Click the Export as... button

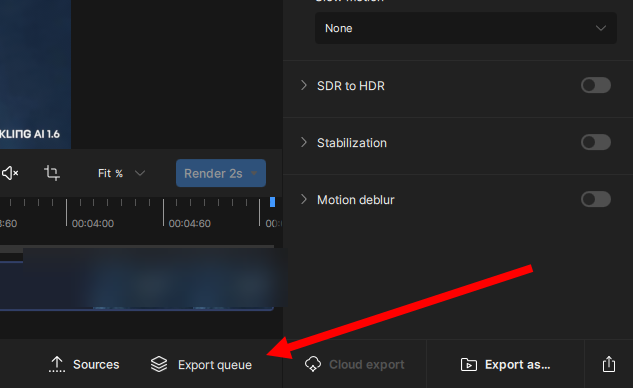click(x=505, y=365)
